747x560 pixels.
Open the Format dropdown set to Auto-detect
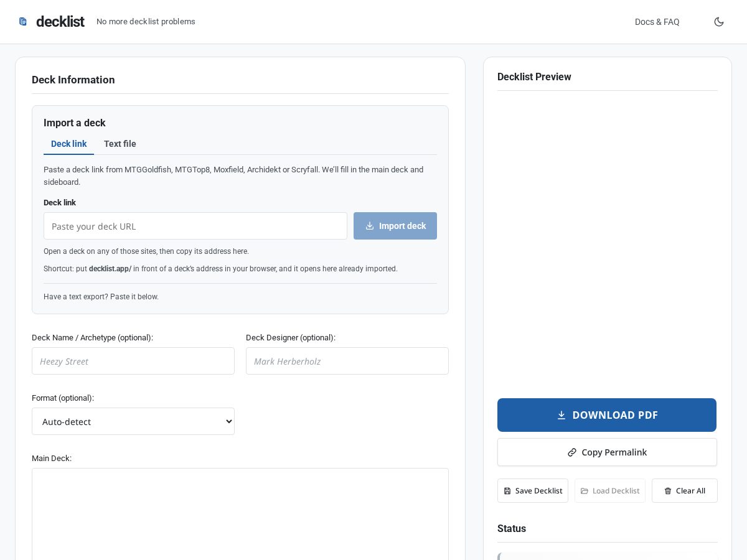[x=133, y=421]
